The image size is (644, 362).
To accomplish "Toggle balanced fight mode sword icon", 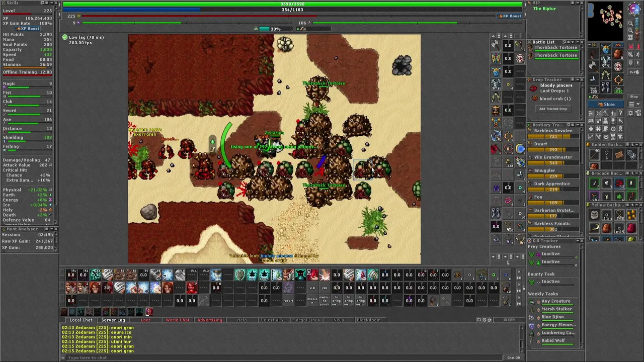I will click(x=630, y=54).
